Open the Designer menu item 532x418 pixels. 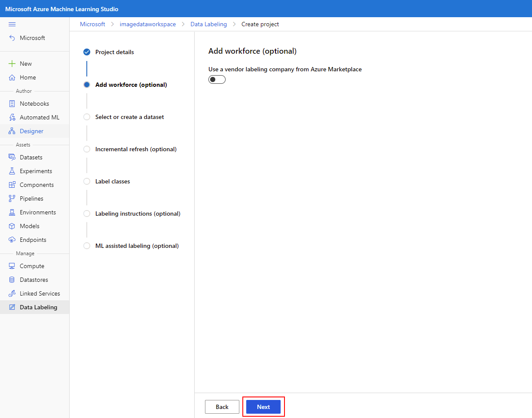coord(34,131)
